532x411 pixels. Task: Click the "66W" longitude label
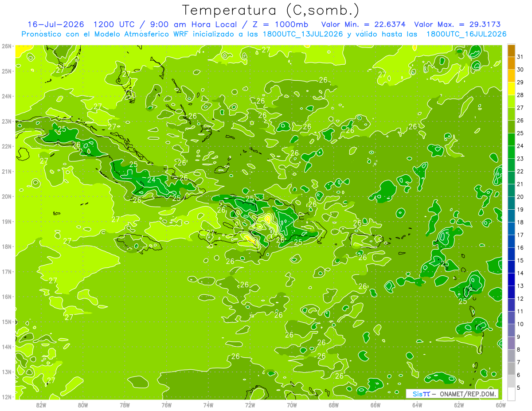coord(375,405)
